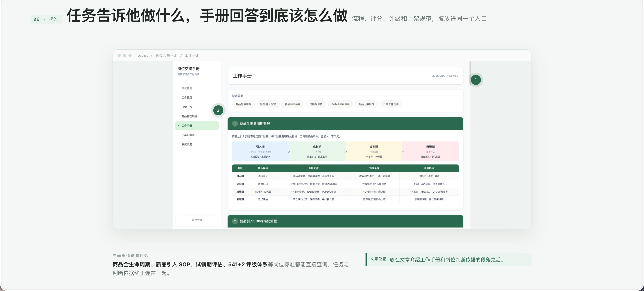Click 成长期 row label in table
The image size is (644, 291).
[240, 184]
